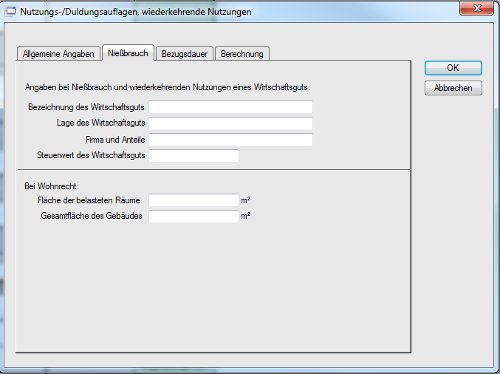
Task: Focus the Fläche der belasteten Räume field
Action: tap(194, 200)
